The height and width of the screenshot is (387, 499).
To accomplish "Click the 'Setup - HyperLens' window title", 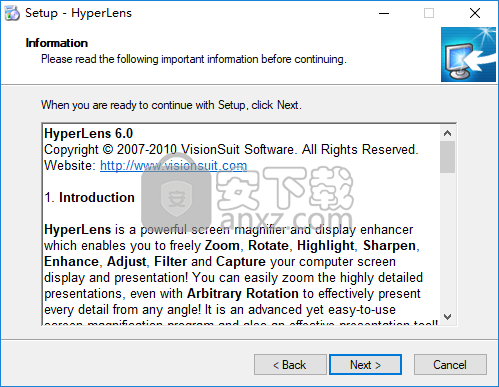I will 78,13.
